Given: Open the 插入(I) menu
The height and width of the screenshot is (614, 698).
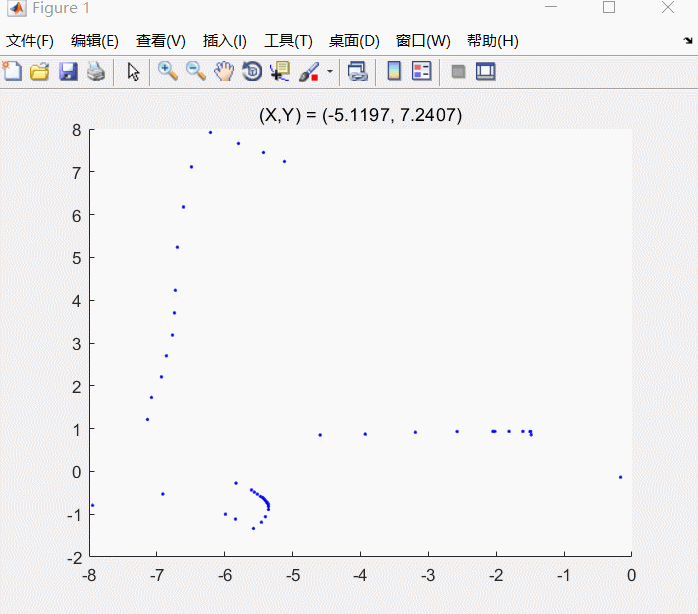Looking at the screenshot, I should click(x=224, y=41).
